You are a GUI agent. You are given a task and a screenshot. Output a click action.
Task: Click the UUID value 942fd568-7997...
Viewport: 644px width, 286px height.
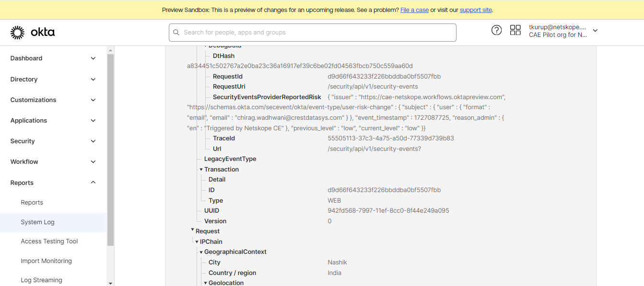(x=388, y=211)
